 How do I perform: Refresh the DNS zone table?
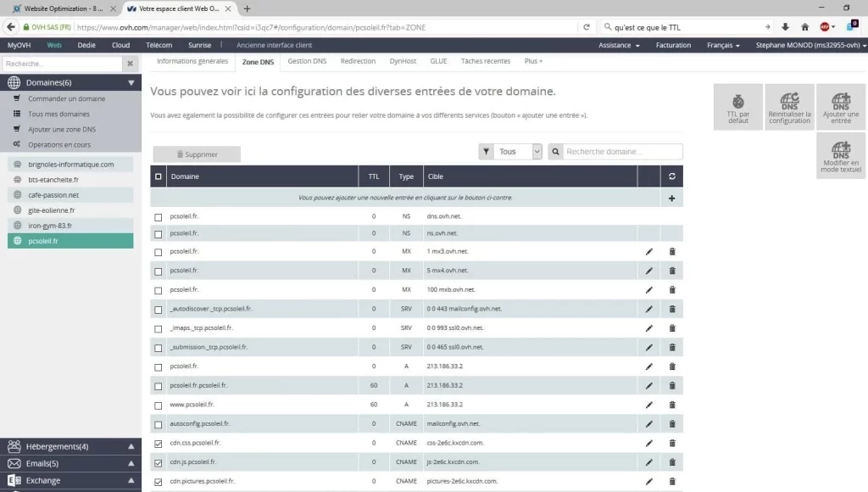tap(672, 176)
